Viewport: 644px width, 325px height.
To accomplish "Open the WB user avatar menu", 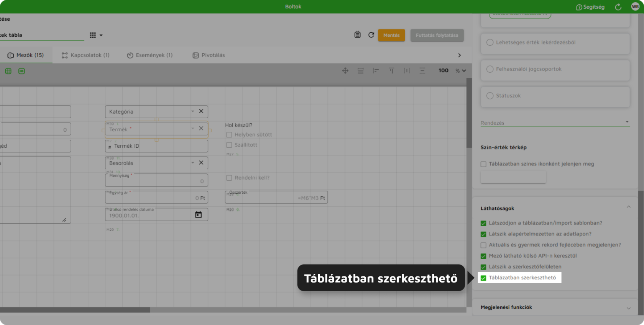I will [635, 7].
